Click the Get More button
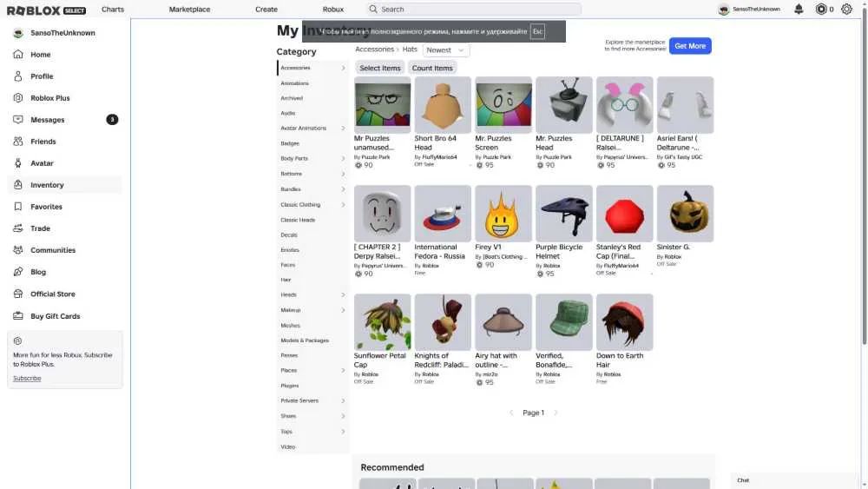This screenshot has width=868, height=489. tap(690, 46)
